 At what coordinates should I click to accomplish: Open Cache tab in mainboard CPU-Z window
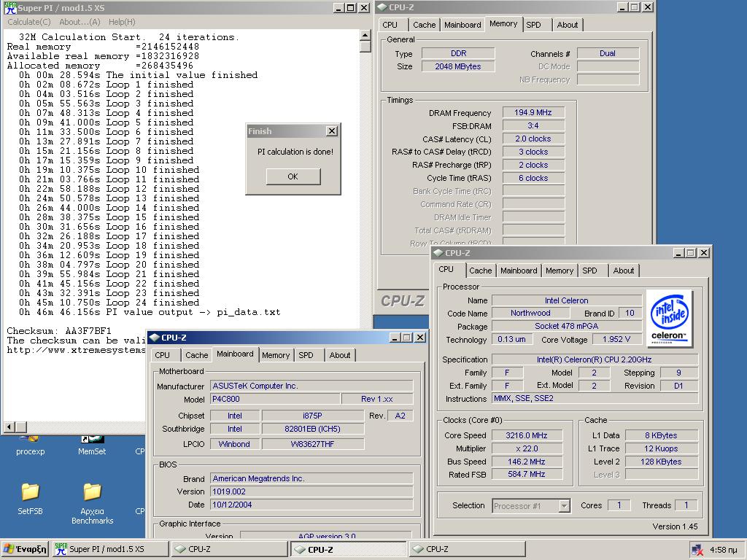point(196,355)
